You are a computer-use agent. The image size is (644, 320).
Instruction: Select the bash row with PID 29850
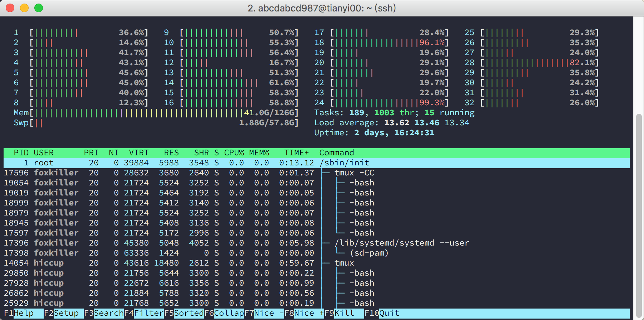tap(317, 273)
